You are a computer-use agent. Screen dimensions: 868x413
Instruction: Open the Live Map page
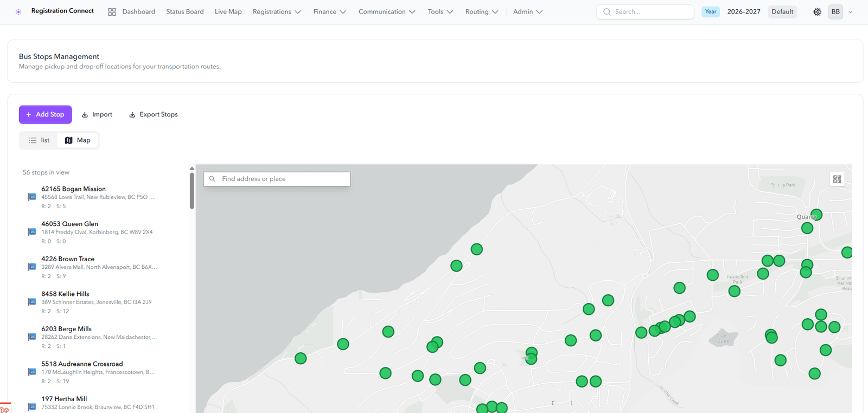(x=228, y=12)
